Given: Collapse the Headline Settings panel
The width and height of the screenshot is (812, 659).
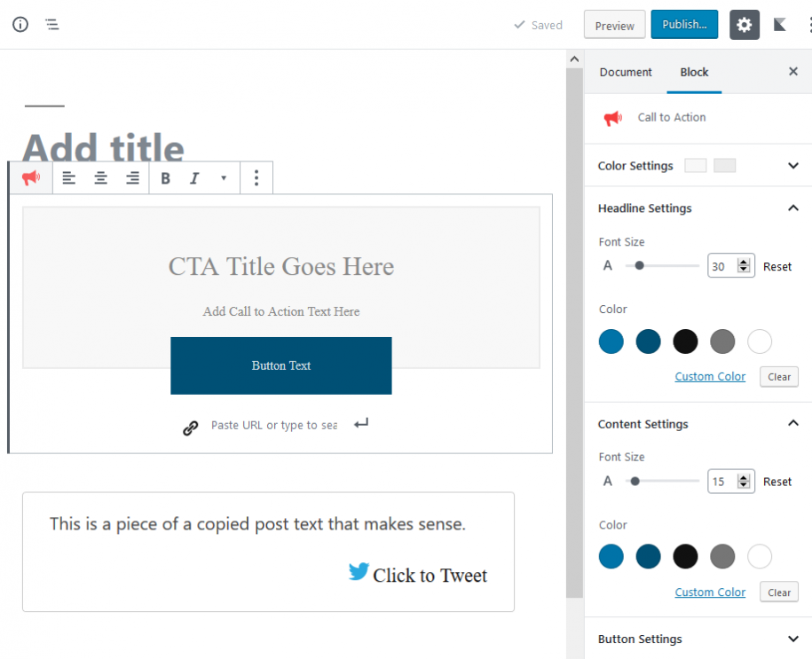Looking at the screenshot, I should click(792, 208).
